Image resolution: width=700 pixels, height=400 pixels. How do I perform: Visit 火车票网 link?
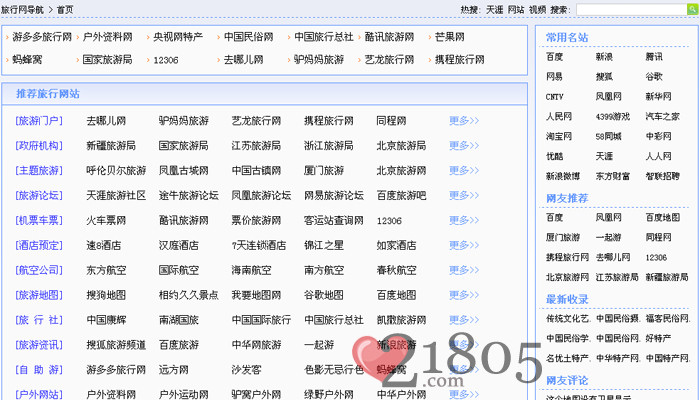click(105, 220)
